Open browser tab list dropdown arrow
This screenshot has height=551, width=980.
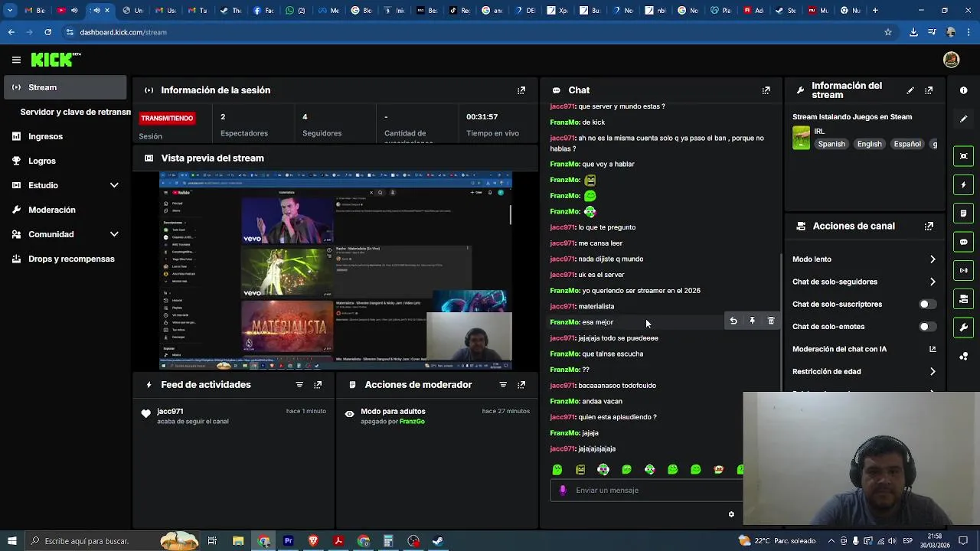tap(10, 11)
